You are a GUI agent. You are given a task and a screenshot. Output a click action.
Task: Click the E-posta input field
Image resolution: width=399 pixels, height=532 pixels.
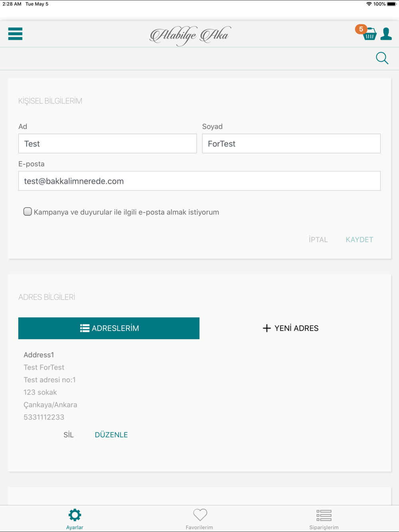click(199, 181)
